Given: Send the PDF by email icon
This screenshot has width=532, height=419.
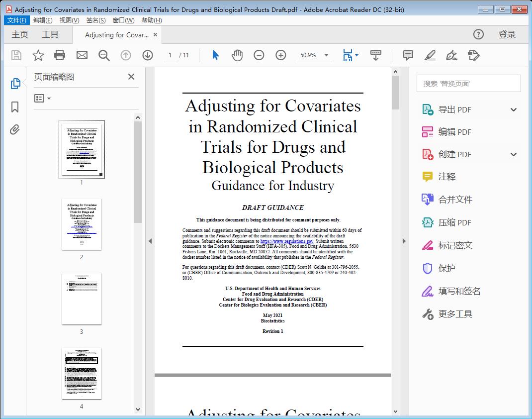Looking at the screenshot, I should click(82, 55).
